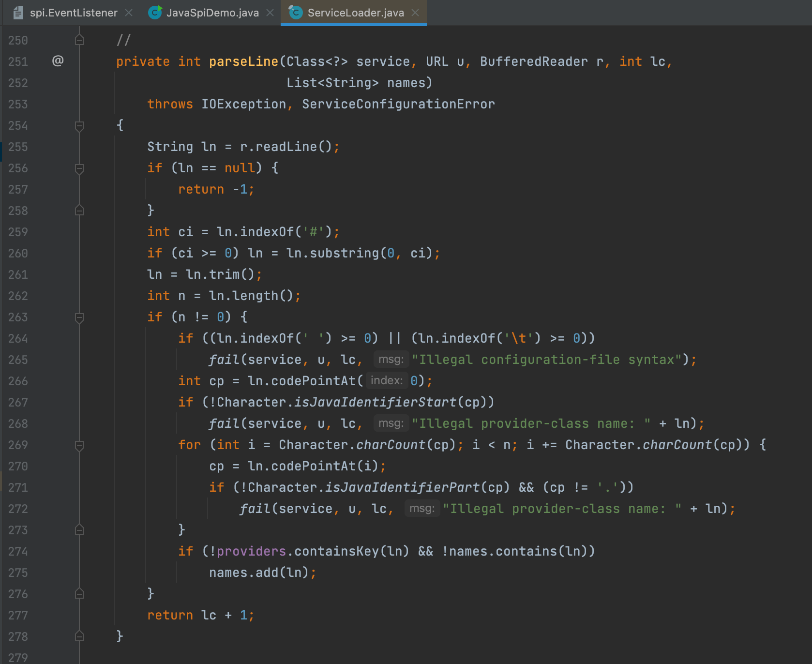812x664 pixels.
Task: Click the fold end marker on line 273
Action: click(x=79, y=530)
